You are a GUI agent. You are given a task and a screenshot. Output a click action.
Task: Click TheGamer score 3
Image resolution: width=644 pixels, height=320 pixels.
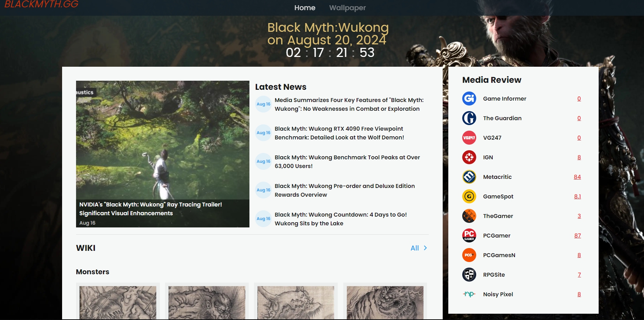(579, 216)
